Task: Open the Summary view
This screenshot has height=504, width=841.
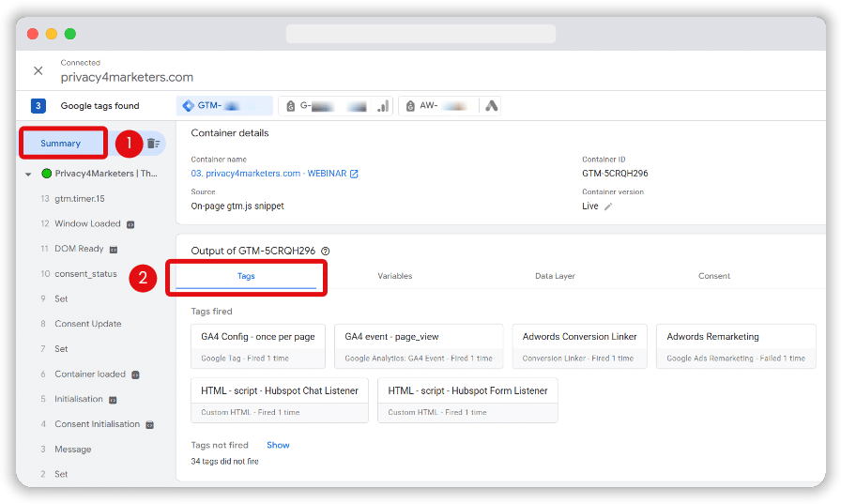Action: pos(63,144)
